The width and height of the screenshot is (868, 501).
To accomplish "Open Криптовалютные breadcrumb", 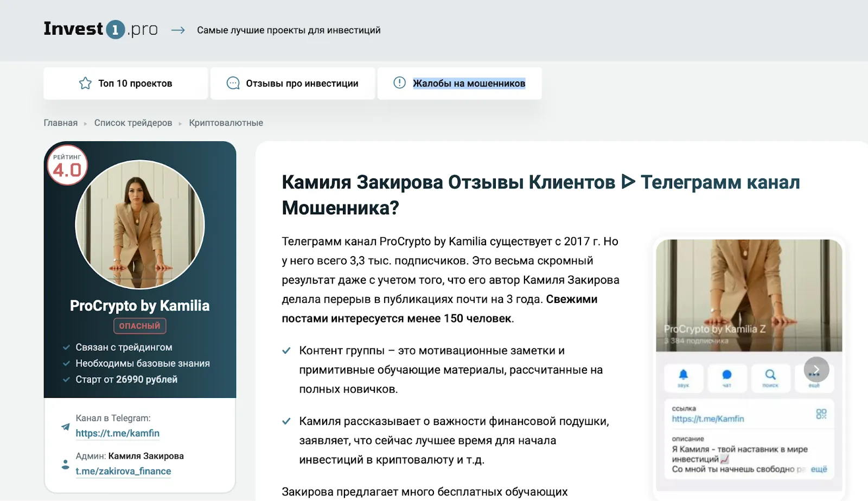I will pos(226,123).
